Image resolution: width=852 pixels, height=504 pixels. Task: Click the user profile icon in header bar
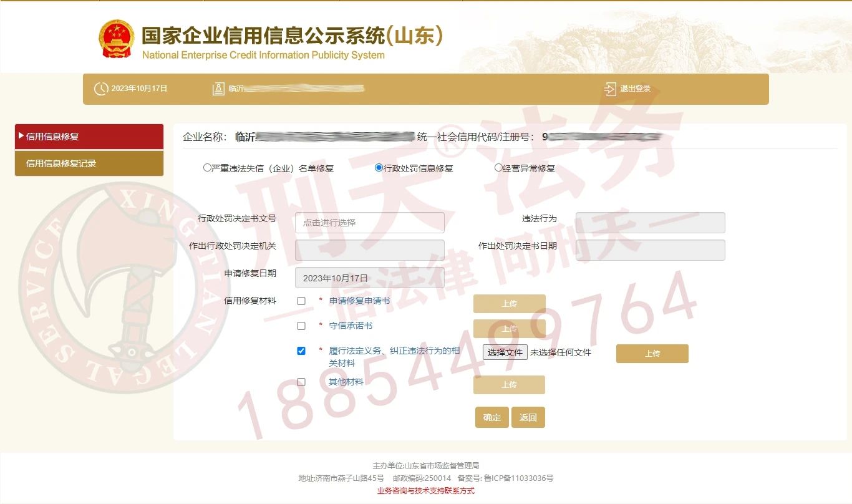pos(218,89)
